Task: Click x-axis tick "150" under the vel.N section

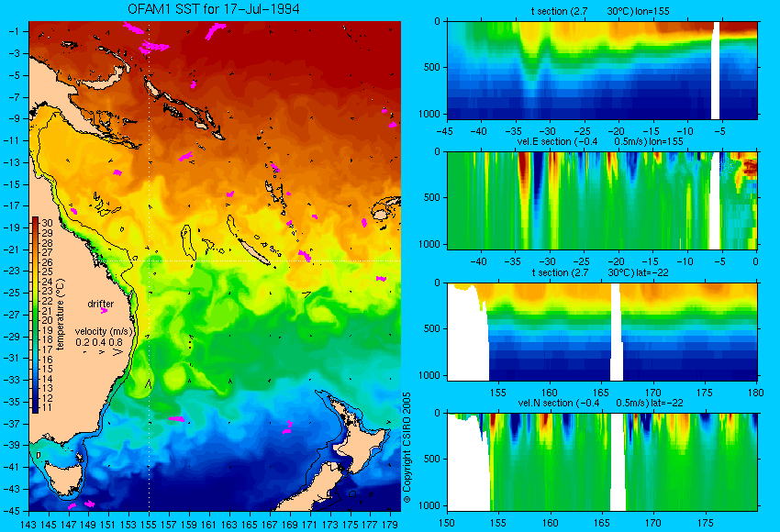Action: (446, 523)
